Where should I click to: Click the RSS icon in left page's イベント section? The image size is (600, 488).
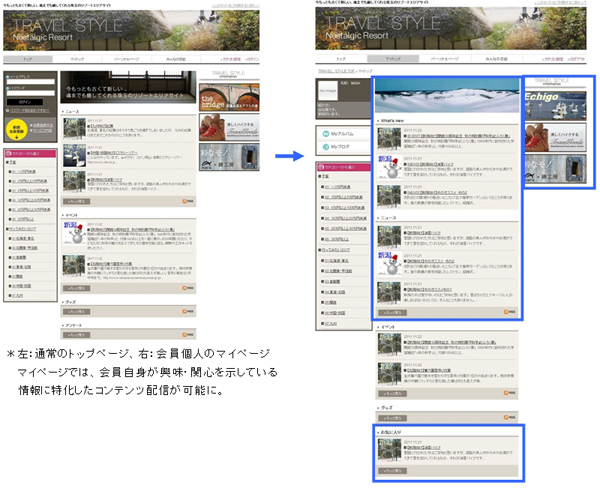click(188, 288)
